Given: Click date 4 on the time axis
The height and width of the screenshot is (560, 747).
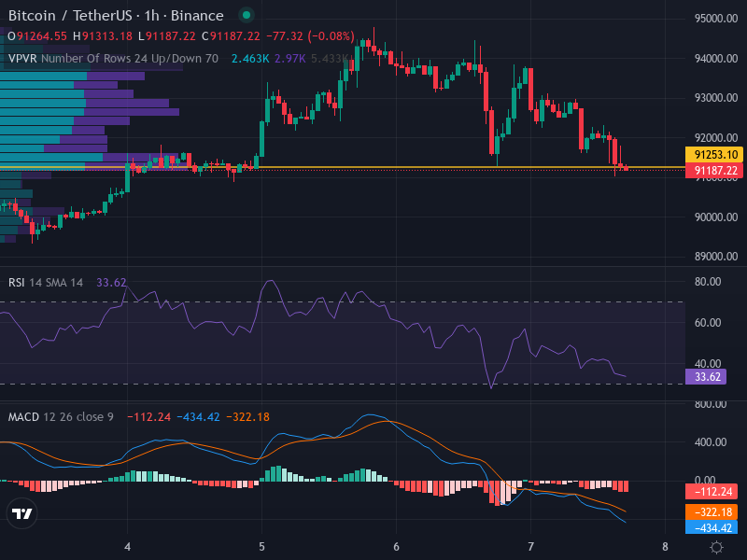Looking at the screenshot, I should click(127, 546).
